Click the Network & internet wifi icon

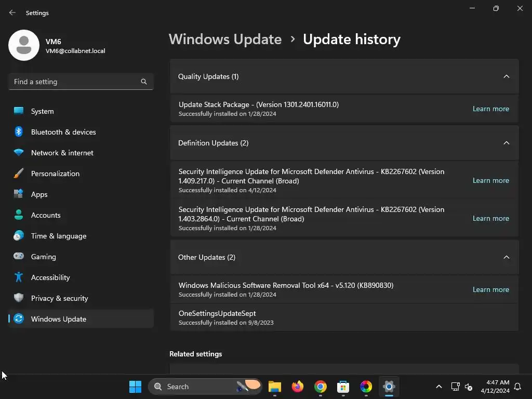19,153
